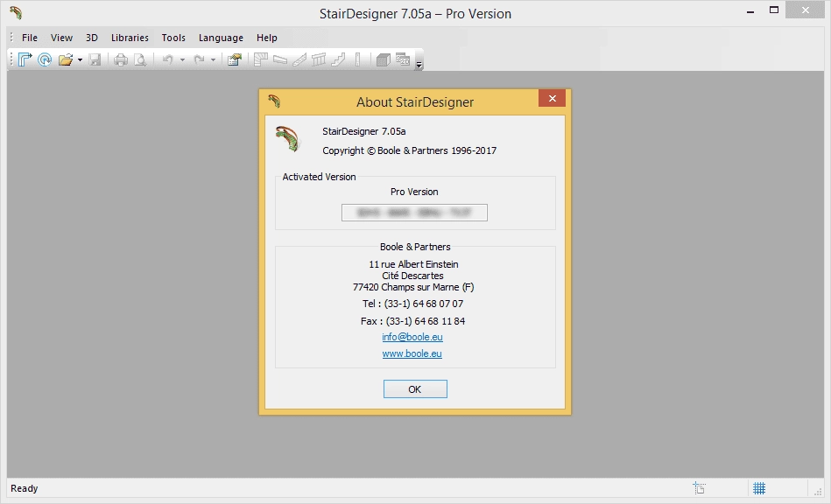Open the 3D menu
Image resolution: width=831 pixels, height=504 pixels.
(92, 38)
